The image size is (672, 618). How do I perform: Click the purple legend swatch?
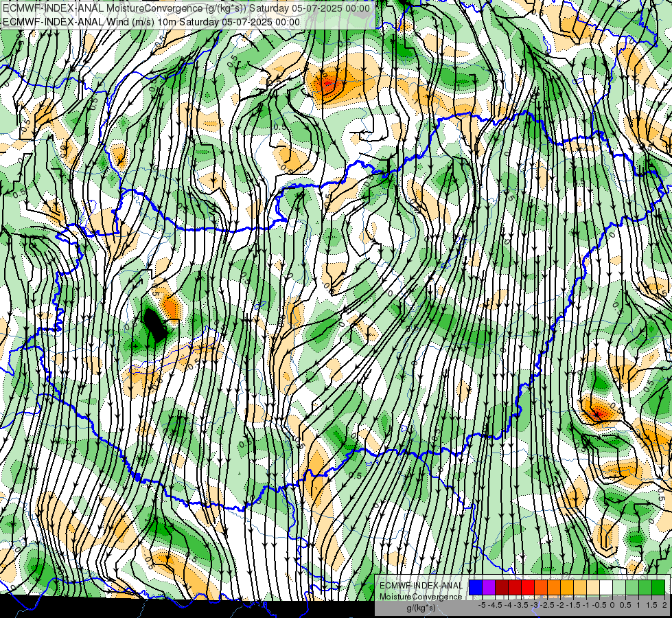point(489,587)
